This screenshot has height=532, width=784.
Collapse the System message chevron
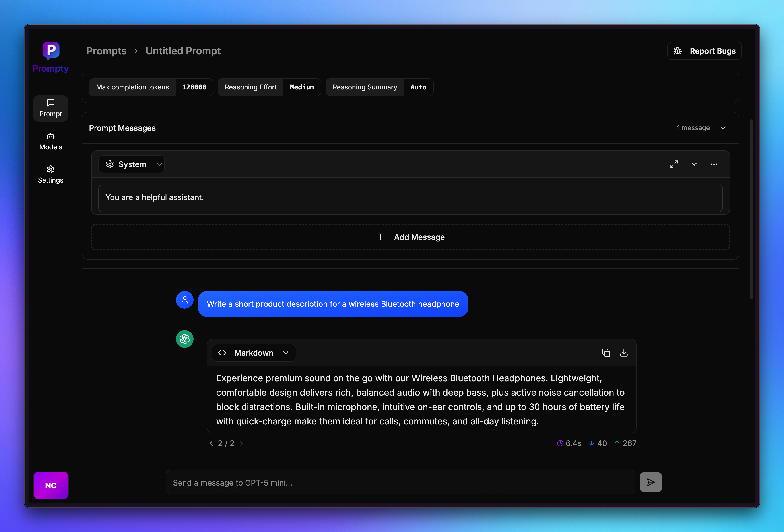(694, 164)
